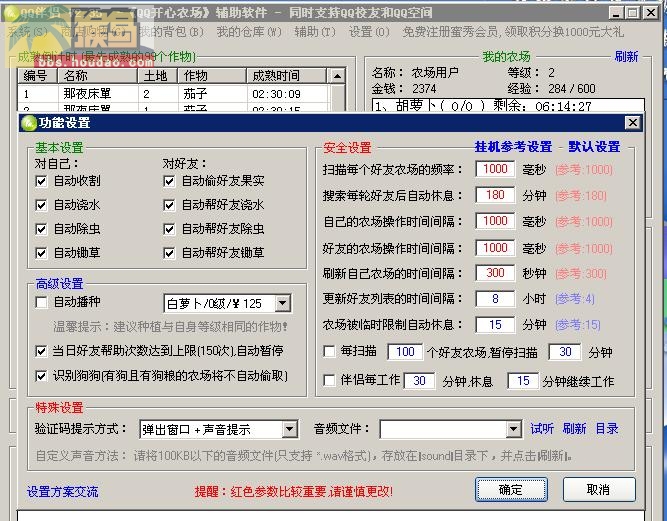This screenshot has width=667, height=521.
Task: Click 免费注册蜜秀会员 menu link
Action: click(513, 32)
